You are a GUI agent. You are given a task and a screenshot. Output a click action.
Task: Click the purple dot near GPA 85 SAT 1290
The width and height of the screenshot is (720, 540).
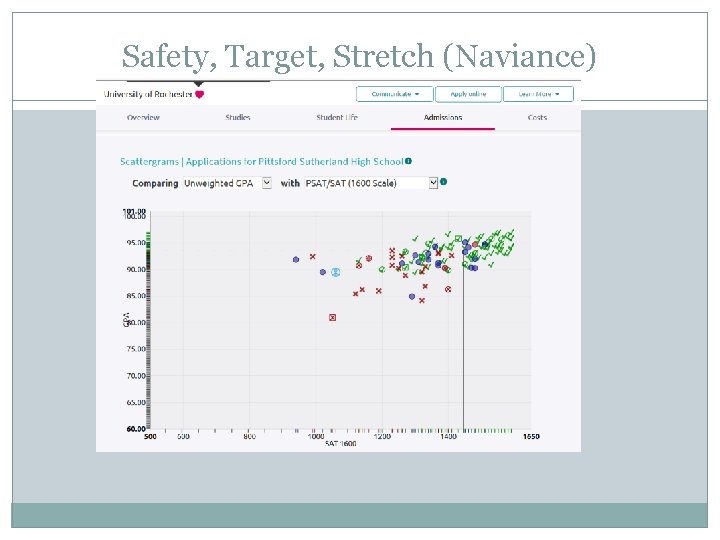pyautogui.click(x=412, y=297)
